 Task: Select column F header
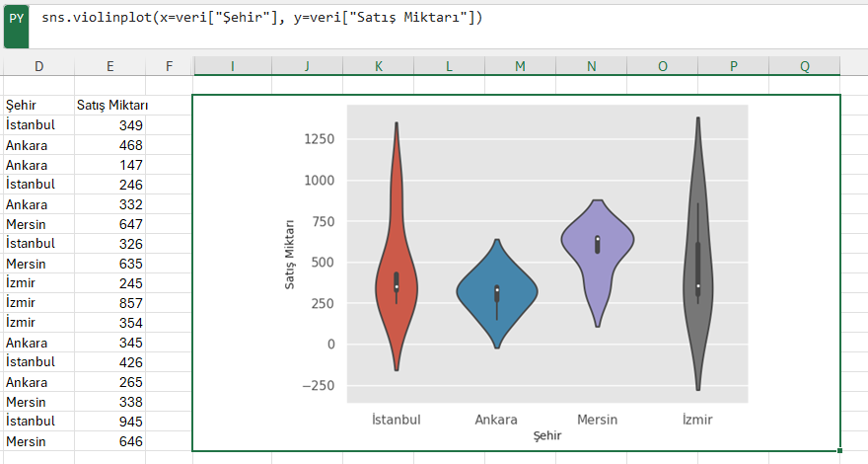tap(169, 66)
